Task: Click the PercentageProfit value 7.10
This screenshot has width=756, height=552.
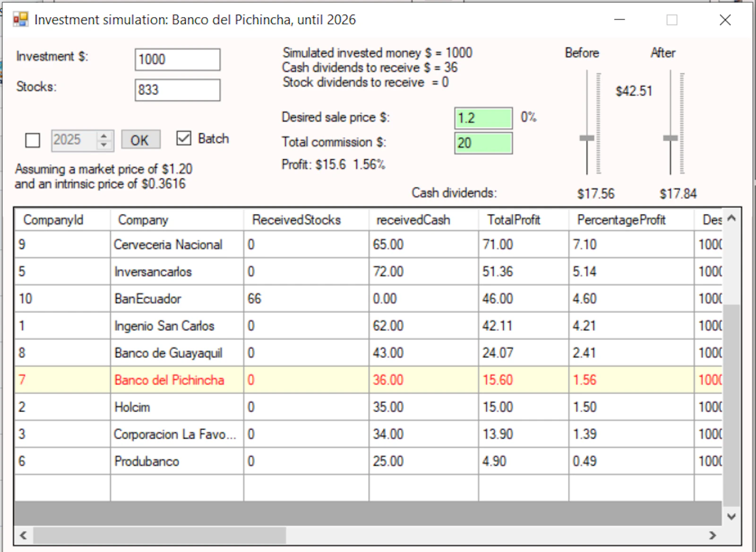Action: coord(631,244)
